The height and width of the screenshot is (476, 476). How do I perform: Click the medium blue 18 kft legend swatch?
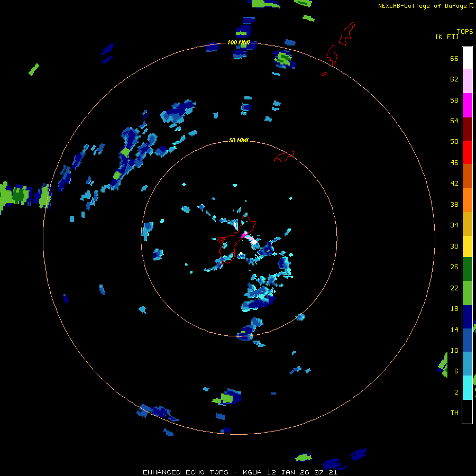click(x=467, y=341)
